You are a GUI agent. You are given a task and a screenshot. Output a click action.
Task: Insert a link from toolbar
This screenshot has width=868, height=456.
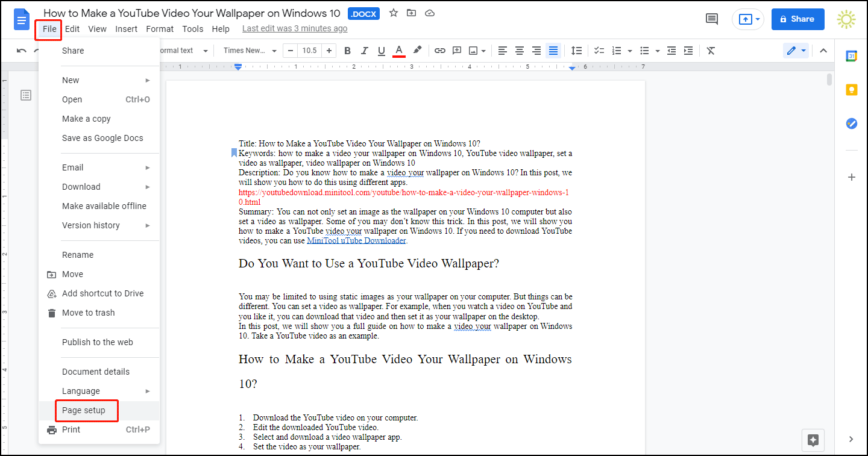coord(440,51)
